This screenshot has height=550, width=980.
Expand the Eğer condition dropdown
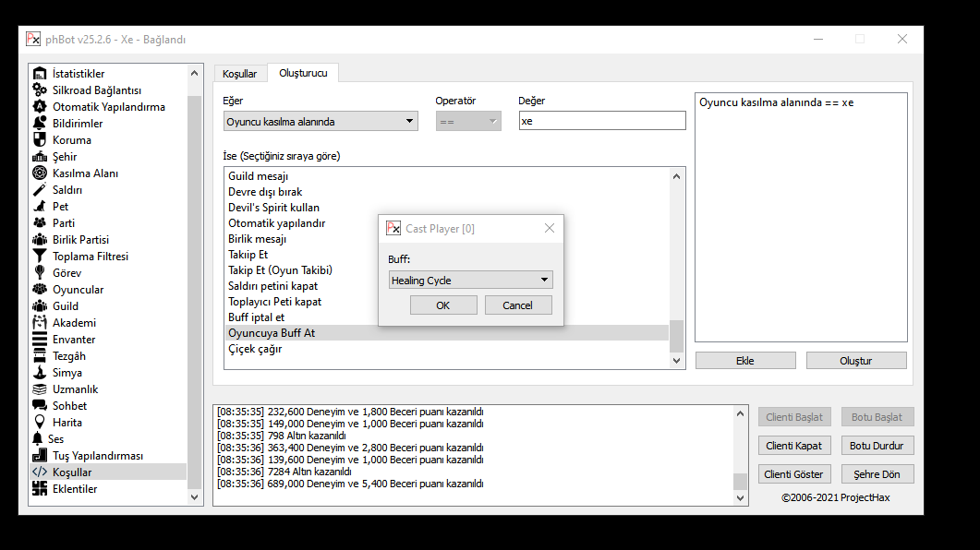tap(320, 121)
